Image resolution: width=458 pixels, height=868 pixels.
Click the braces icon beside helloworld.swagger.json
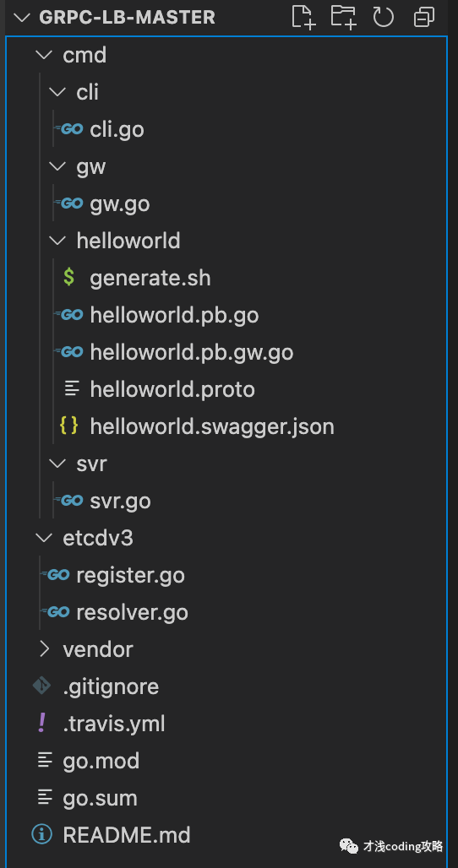pyautogui.click(x=68, y=426)
